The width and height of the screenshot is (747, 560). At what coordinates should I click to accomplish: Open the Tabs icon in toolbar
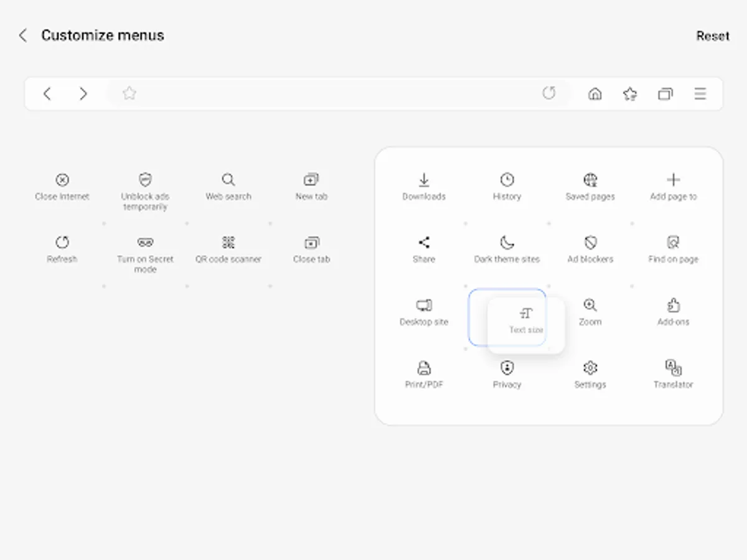(665, 94)
